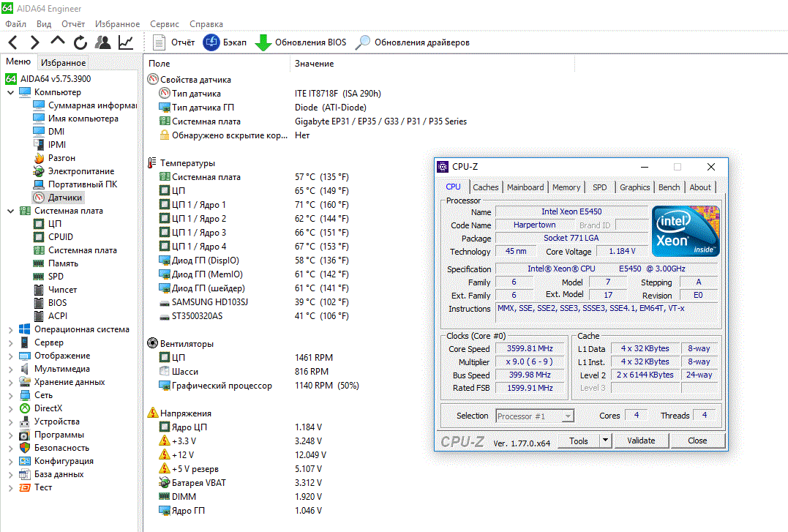Collapse the Компьютер tree node

pyautogui.click(x=10, y=92)
